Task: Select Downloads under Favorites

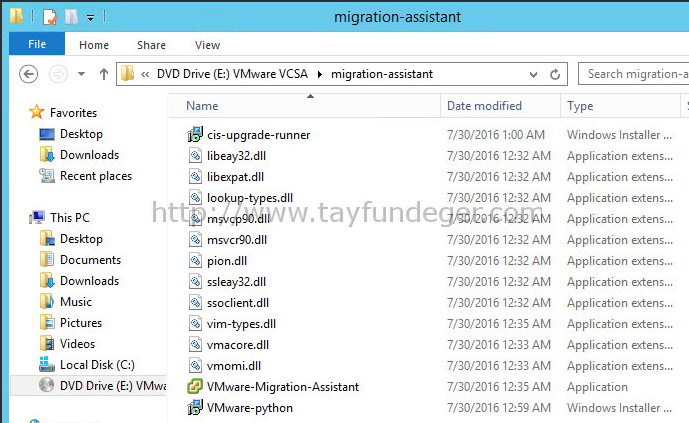Action: click(89, 155)
